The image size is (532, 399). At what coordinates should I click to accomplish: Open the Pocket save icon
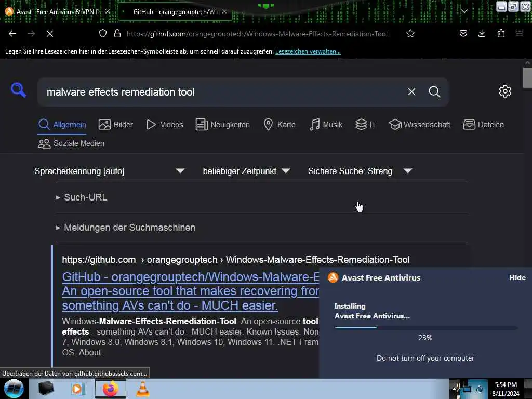[x=463, y=33]
